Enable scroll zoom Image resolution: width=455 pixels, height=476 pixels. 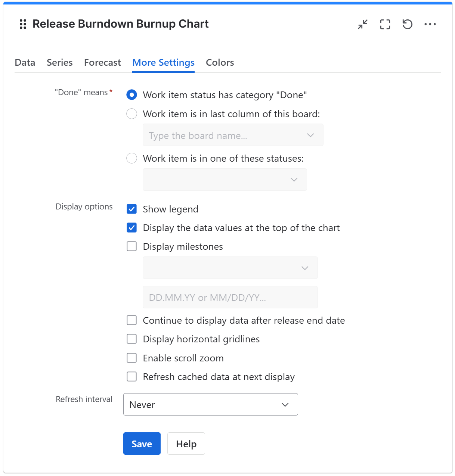coord(131,358)
